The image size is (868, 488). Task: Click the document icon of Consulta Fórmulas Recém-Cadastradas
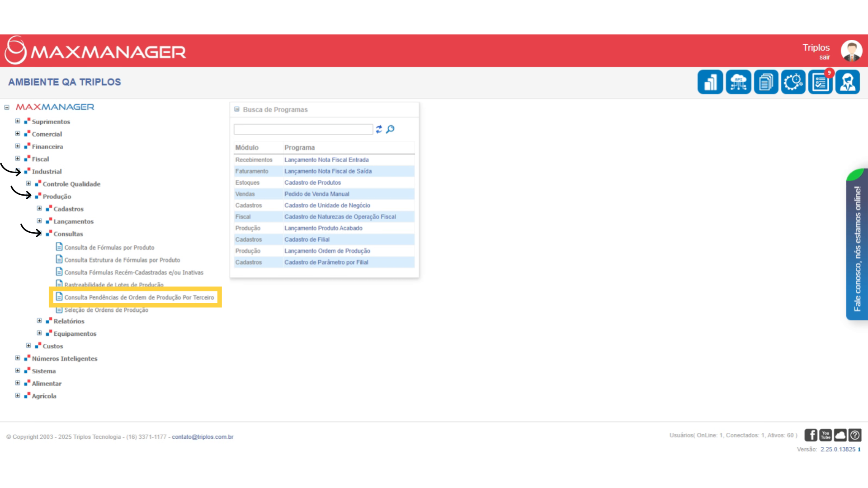point(59,272)
